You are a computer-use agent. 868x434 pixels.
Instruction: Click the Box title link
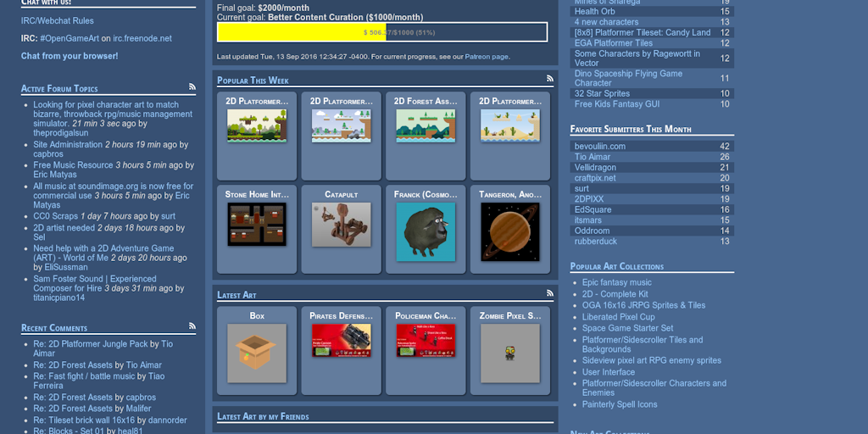[x=257, y=316]
